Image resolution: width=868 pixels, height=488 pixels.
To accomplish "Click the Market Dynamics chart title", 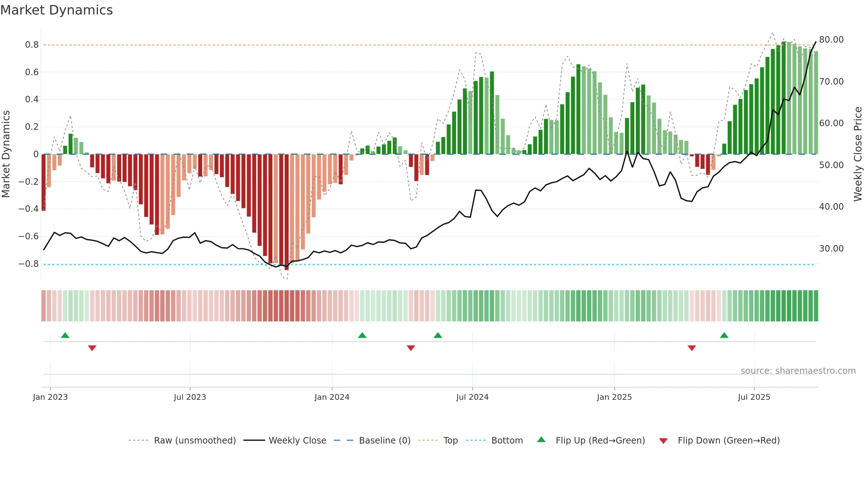I will pyautogui.click(x=56, y=10).
